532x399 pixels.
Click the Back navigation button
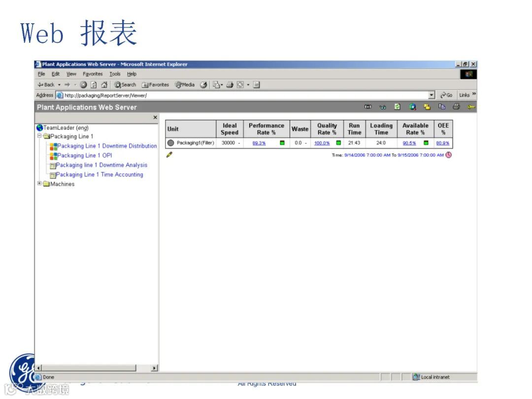[46, 85]
